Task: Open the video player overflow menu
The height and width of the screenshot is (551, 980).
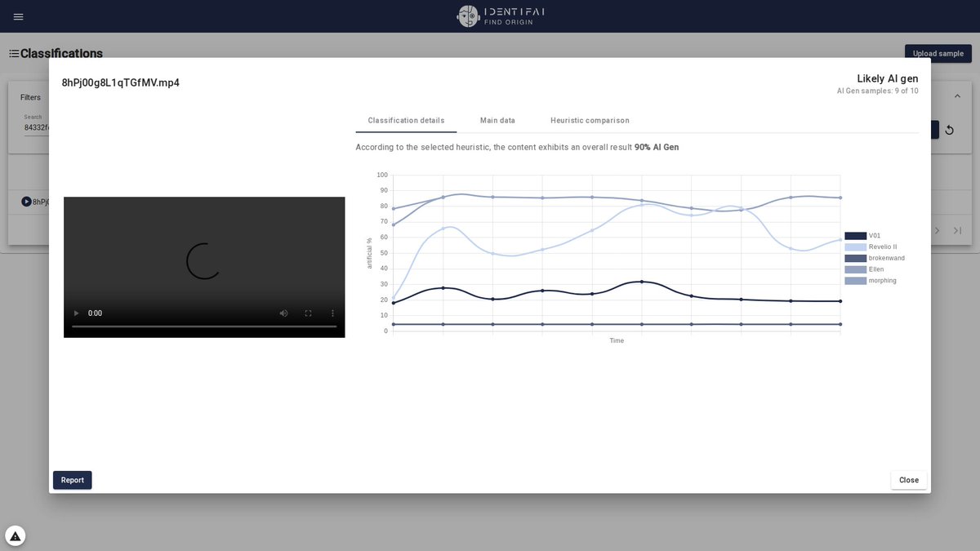Action: click(332, 313)
